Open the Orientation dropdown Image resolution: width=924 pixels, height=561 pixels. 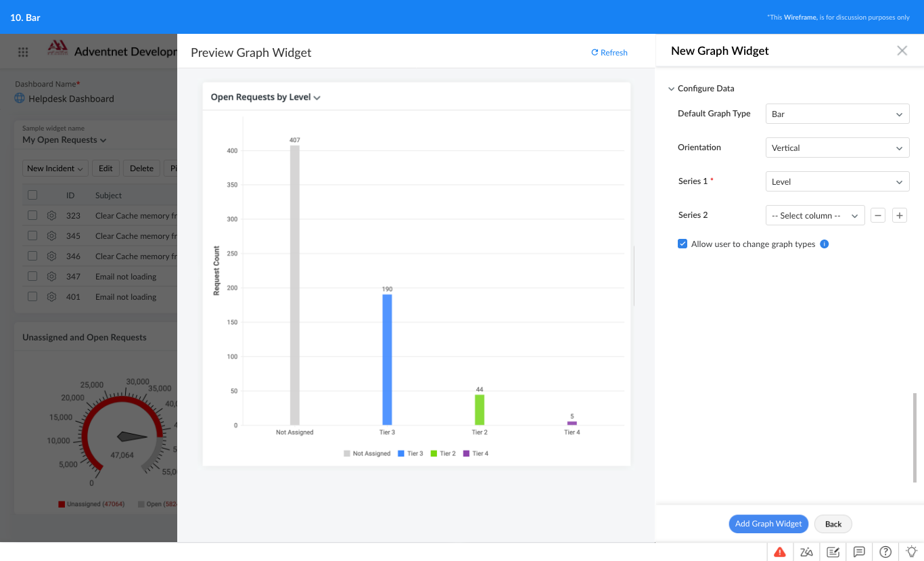point(837,148)
